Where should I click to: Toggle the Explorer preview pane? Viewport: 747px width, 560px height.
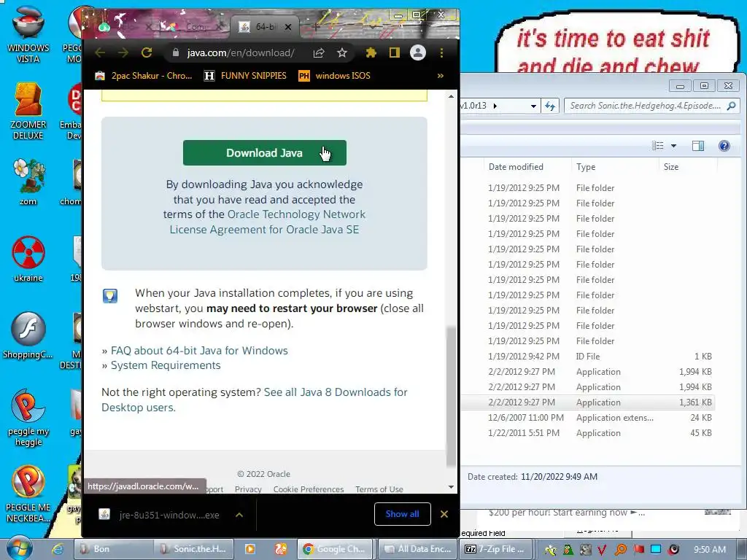pyautogui.click(x=698, y=146)
